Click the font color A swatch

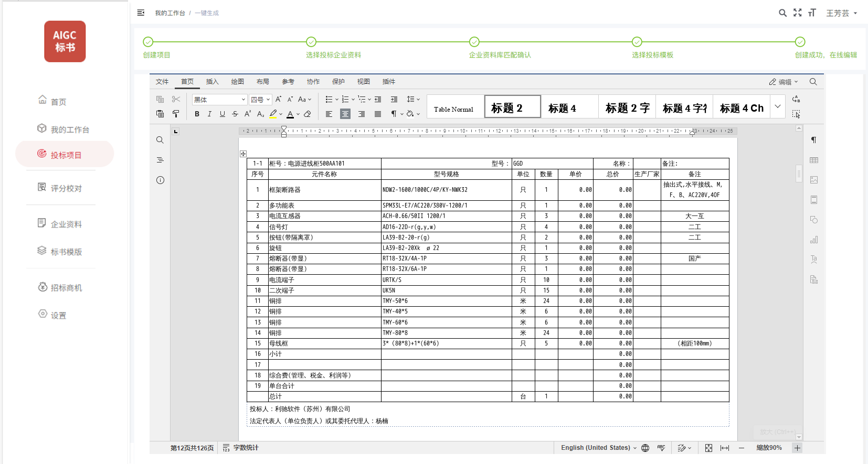[290, 114]
